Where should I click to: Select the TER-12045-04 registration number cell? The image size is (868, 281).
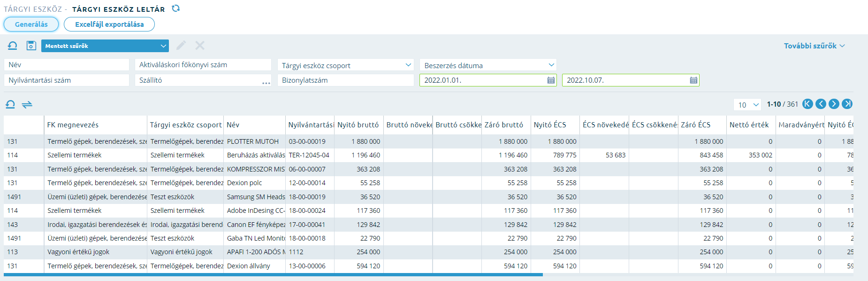click(310, 155)
